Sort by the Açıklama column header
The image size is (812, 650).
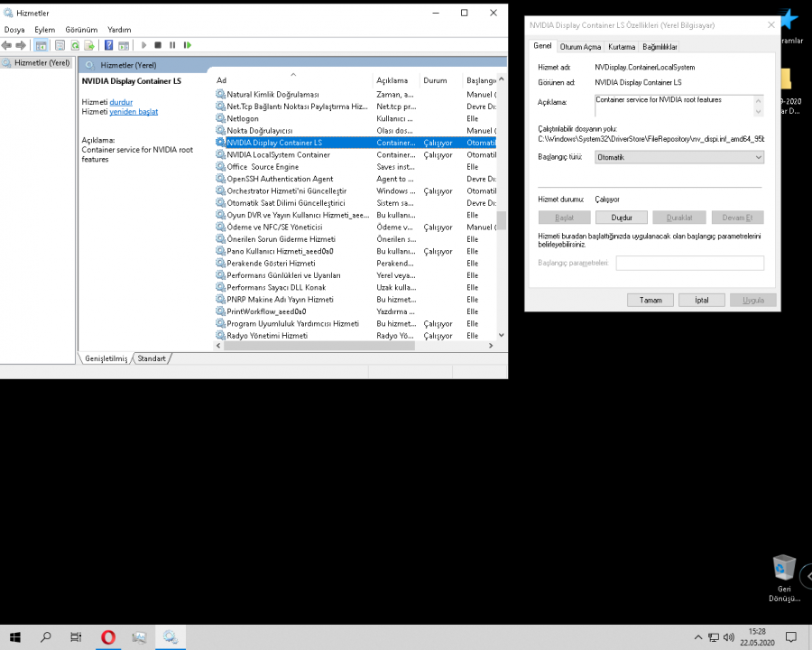(x=396, y=79)
